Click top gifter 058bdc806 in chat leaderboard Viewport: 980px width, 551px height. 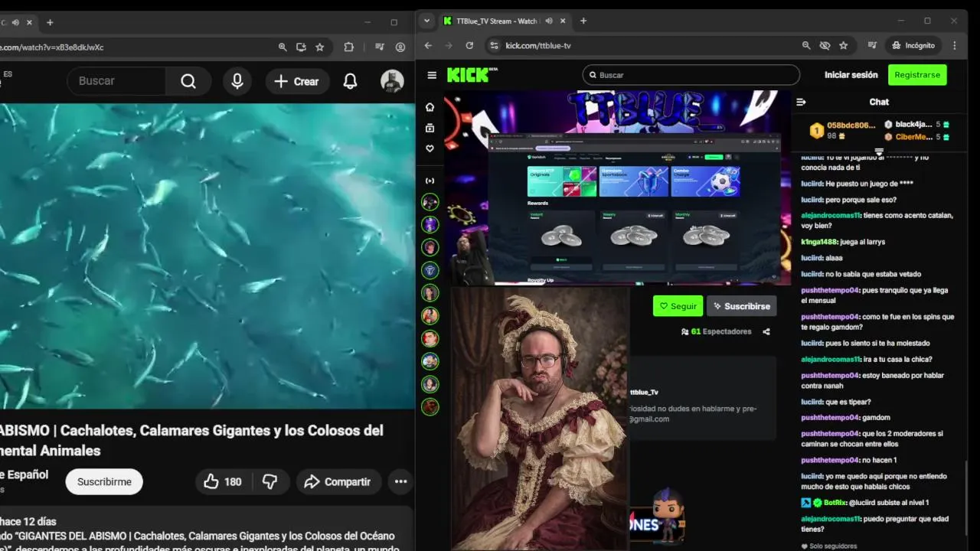pyautogui.click(x=843, y=130)
